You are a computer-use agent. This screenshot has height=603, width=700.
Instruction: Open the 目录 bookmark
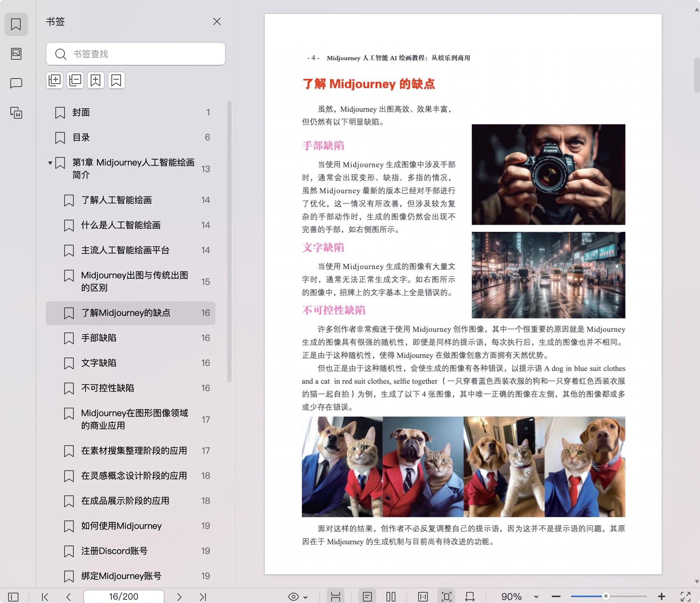click(131, 137)
